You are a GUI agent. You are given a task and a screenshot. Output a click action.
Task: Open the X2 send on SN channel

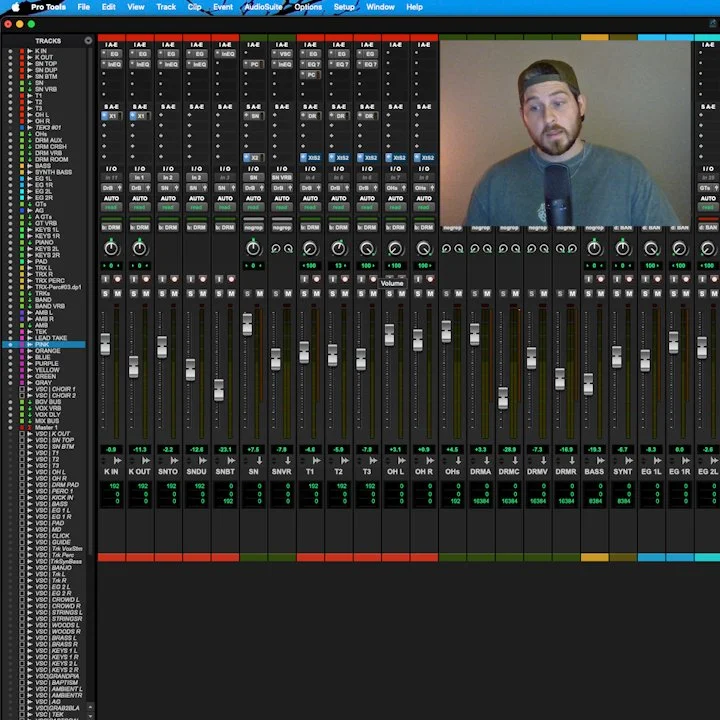253,158
